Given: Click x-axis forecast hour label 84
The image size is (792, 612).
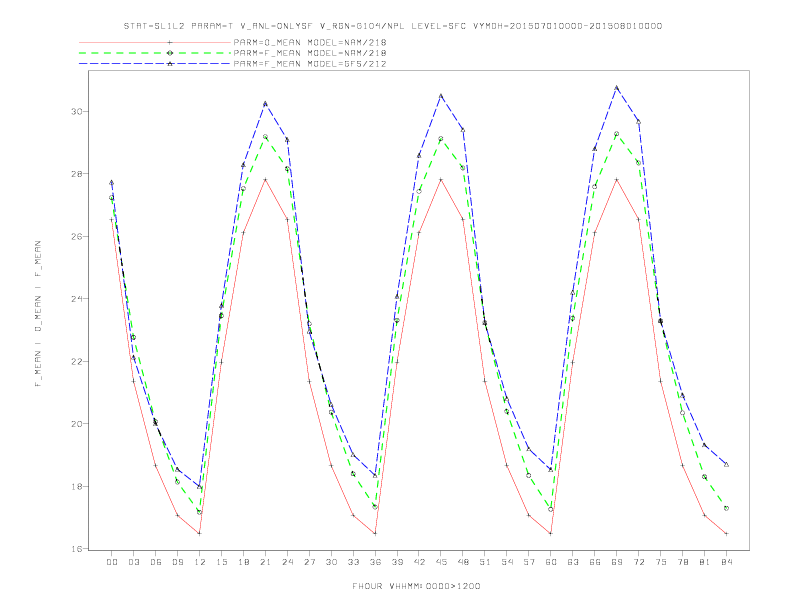Looking at the screenshot, I should (727, 562).
